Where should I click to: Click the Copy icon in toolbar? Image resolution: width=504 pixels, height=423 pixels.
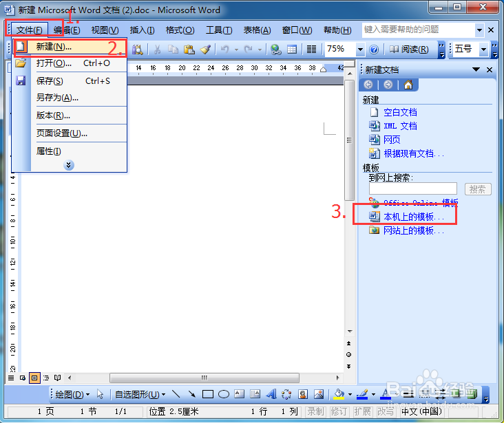point(173,49)
